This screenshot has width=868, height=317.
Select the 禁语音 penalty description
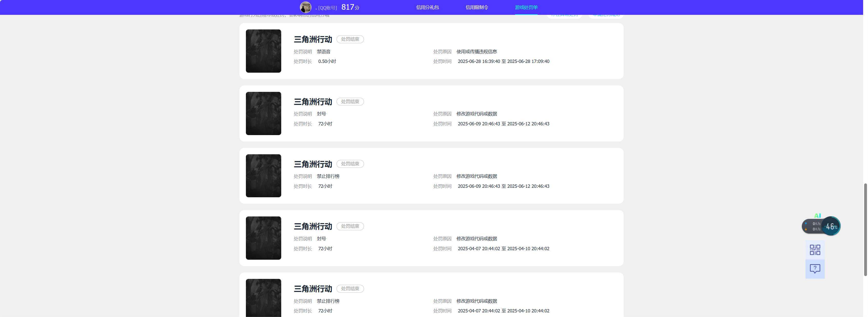[x=323, y=51]
